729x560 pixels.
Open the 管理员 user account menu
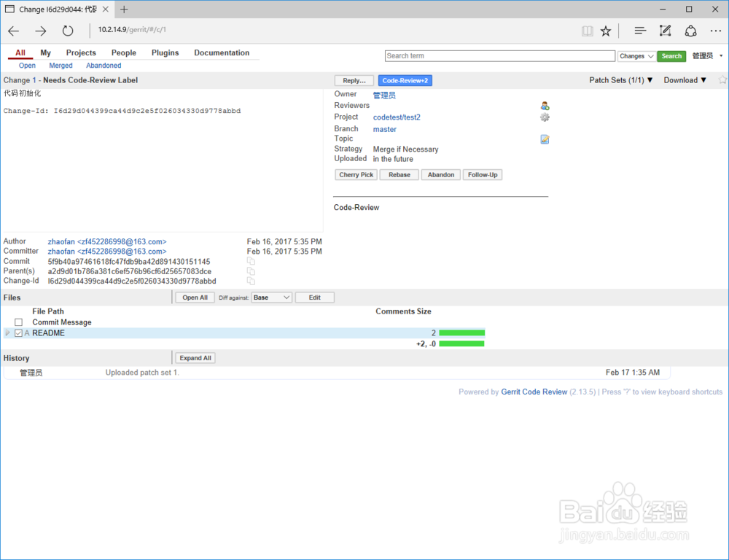coord(707,56)
